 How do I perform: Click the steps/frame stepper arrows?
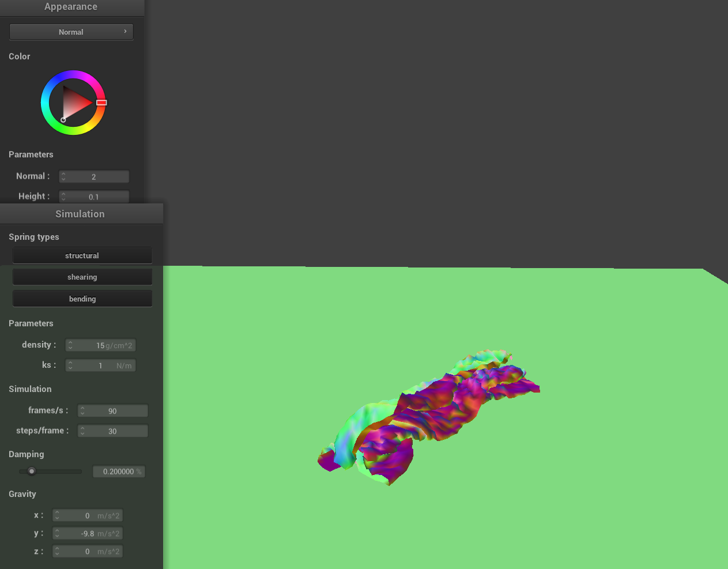(82, 431)
